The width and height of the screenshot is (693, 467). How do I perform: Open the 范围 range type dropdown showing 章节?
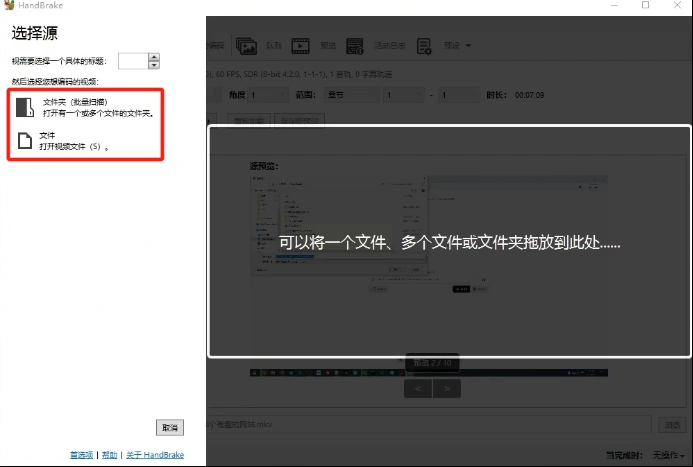pos(352,95)
